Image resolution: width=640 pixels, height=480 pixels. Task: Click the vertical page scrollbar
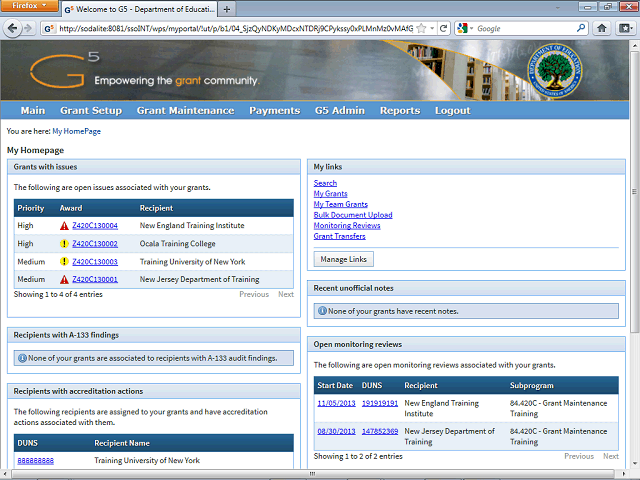tap(634, 192)
